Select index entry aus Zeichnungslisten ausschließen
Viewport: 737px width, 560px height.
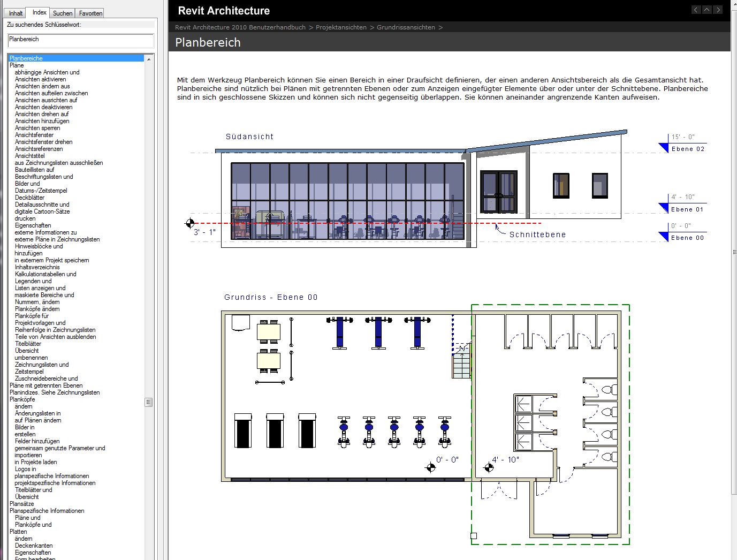click(x=59, y=163)
